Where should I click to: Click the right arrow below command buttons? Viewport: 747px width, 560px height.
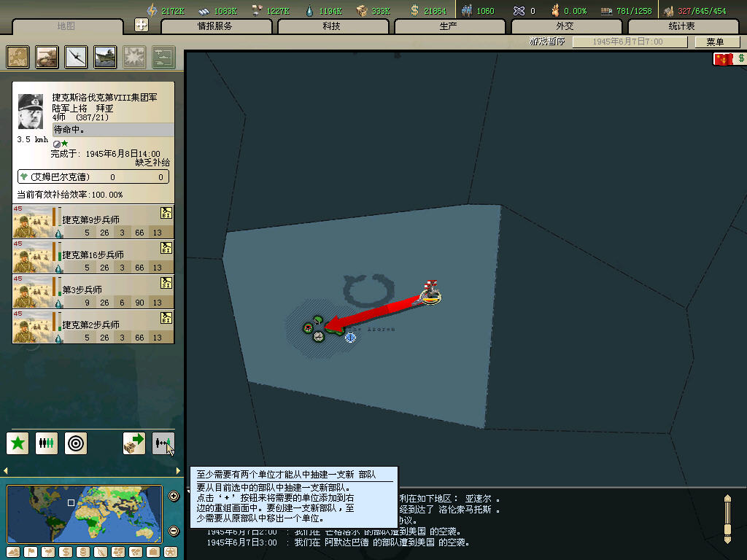pyautogui.click(x=178, y=470)
